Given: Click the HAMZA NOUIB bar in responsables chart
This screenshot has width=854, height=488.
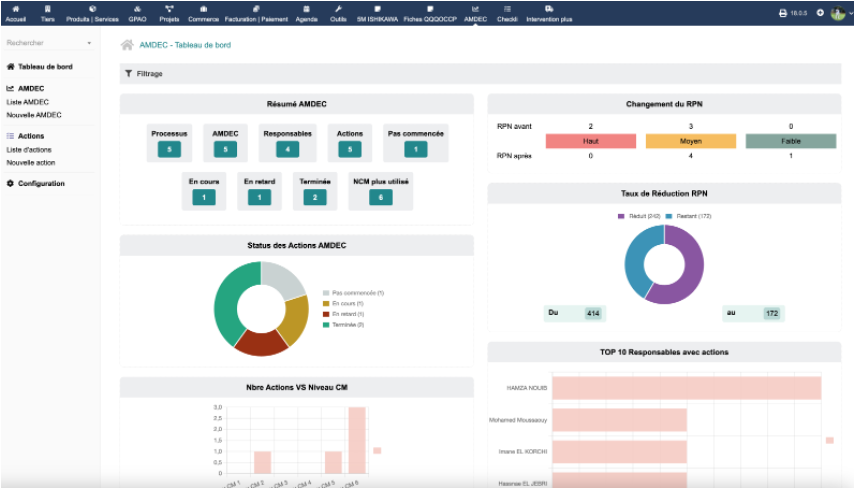Looking at the screenshot, I should click(686, 387).
